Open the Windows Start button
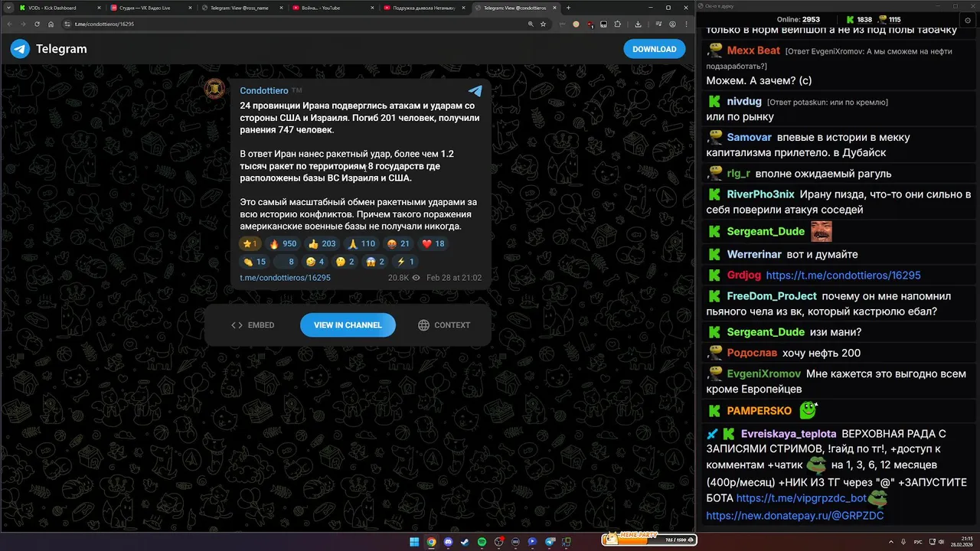Image resolution: width=980 pixels, height=551 pixels. click(414, 541)
